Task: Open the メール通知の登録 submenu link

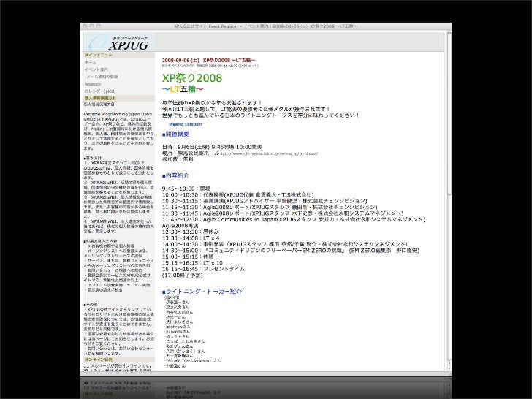Action: tap(102, 77)
